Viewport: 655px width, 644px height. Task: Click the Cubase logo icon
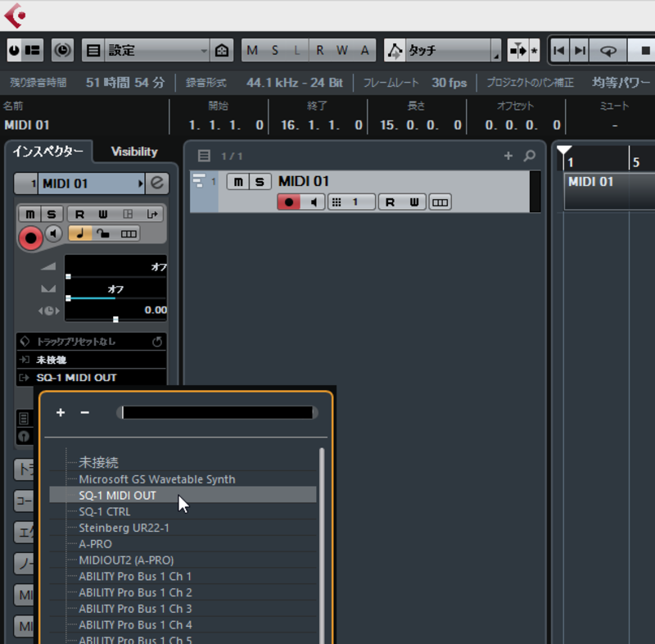[16, 16]
